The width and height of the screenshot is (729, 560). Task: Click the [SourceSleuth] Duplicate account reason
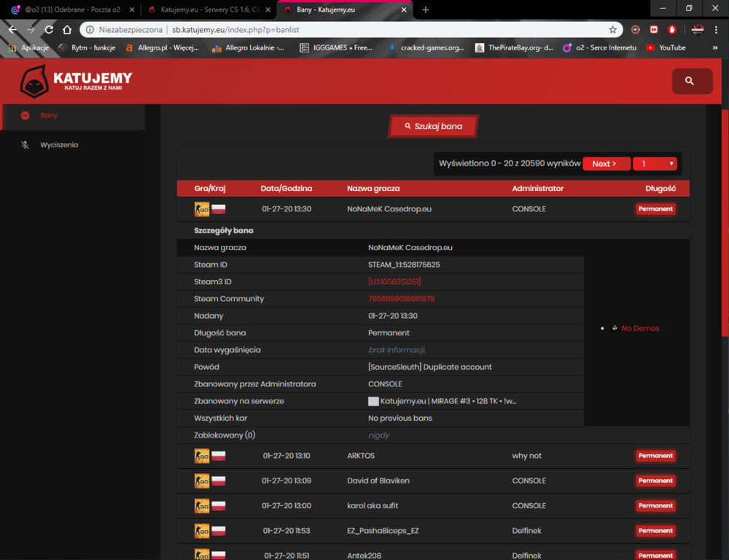(x=429, y=367)
